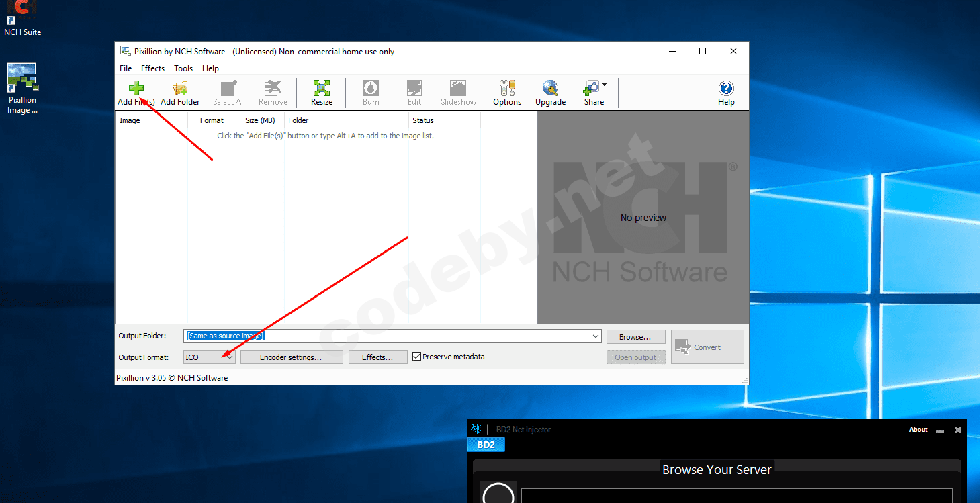Click the Open output button

[x=635, y=357]
